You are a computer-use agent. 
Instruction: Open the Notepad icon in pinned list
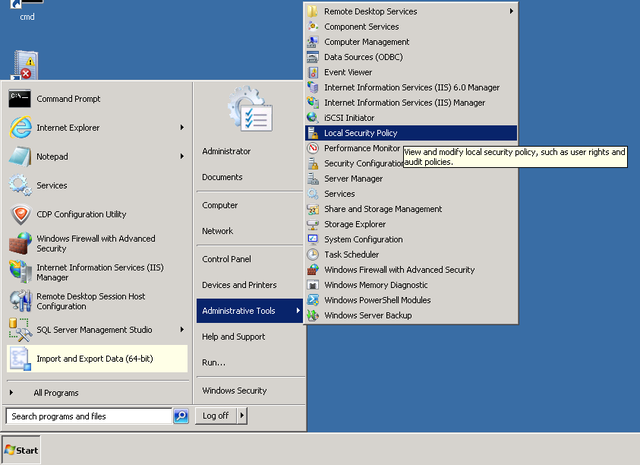20,157
